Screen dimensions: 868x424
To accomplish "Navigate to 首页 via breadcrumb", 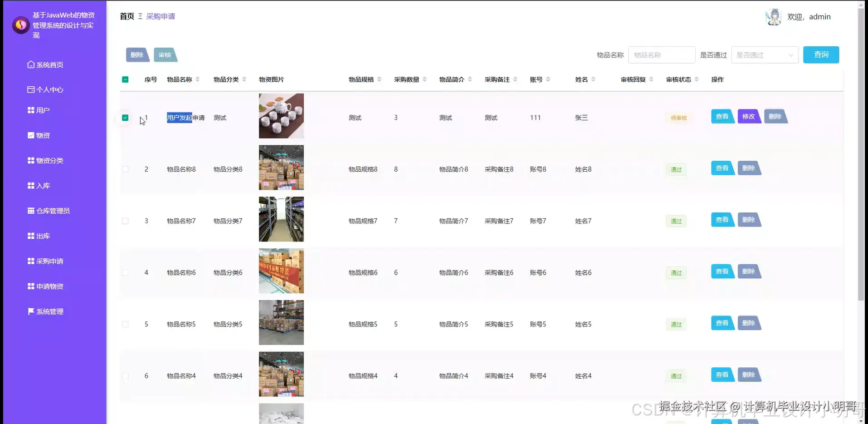I will [127, 16].
